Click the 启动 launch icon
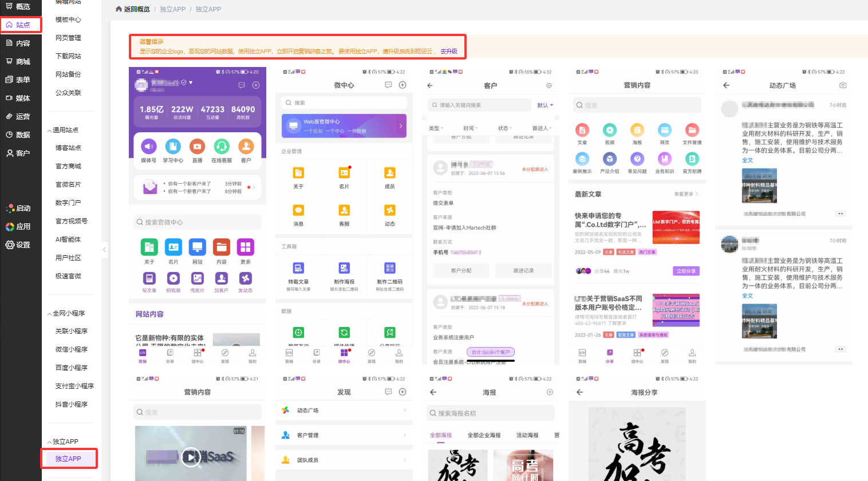 tap(10, 208)
